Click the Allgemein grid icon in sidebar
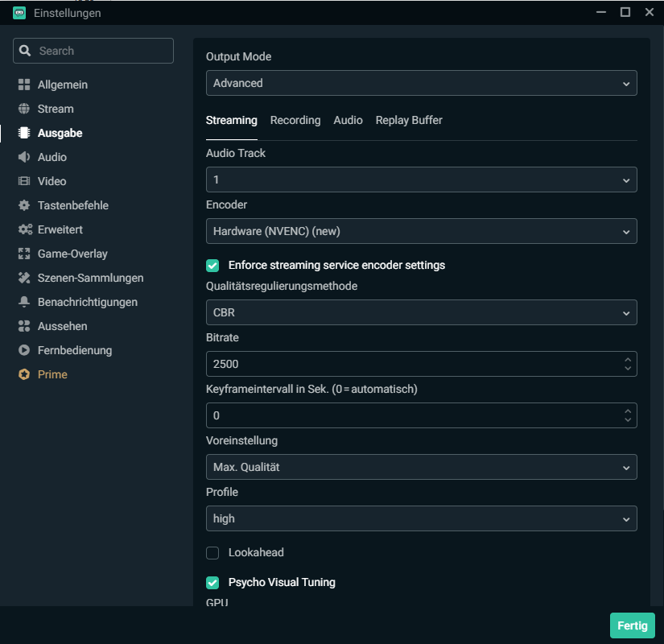 [x=24, y=85]
